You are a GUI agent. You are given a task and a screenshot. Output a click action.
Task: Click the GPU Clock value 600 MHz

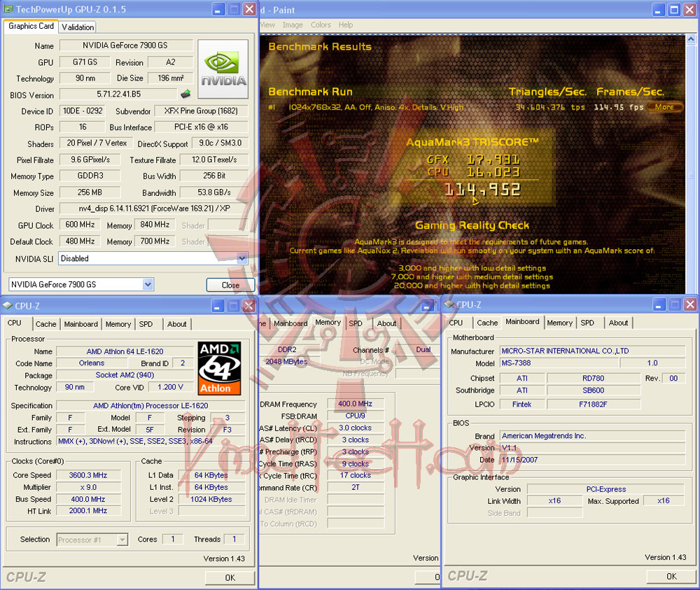(80, 225)
